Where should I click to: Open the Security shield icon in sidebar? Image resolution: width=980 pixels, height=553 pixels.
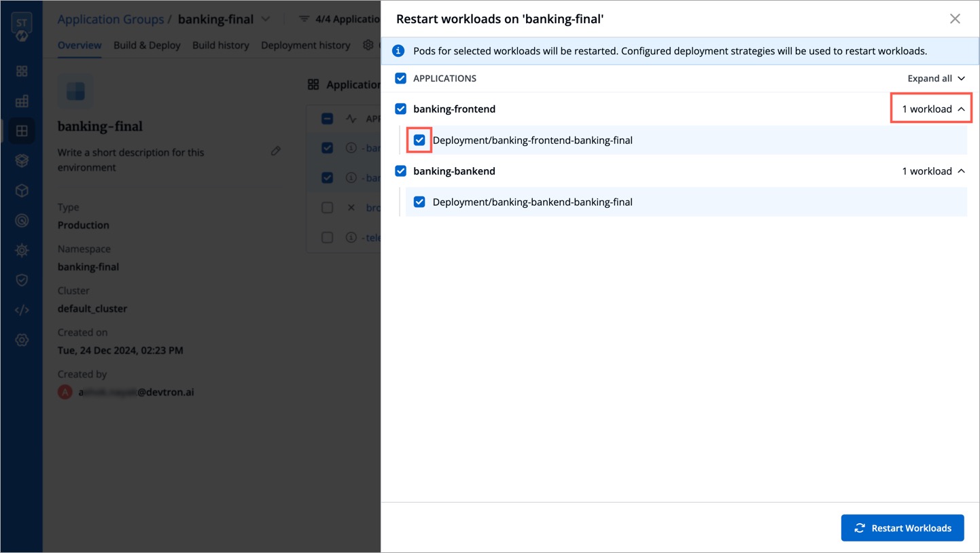(x=21, y=280)
